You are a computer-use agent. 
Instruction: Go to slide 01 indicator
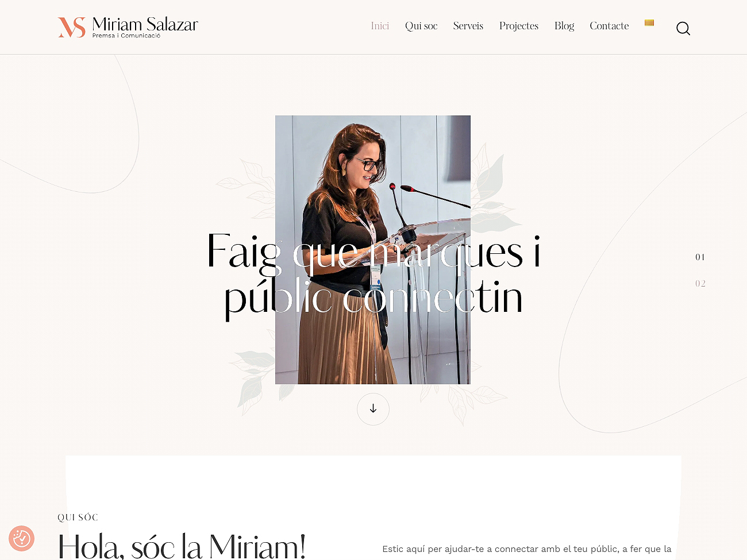click(700, 257)
